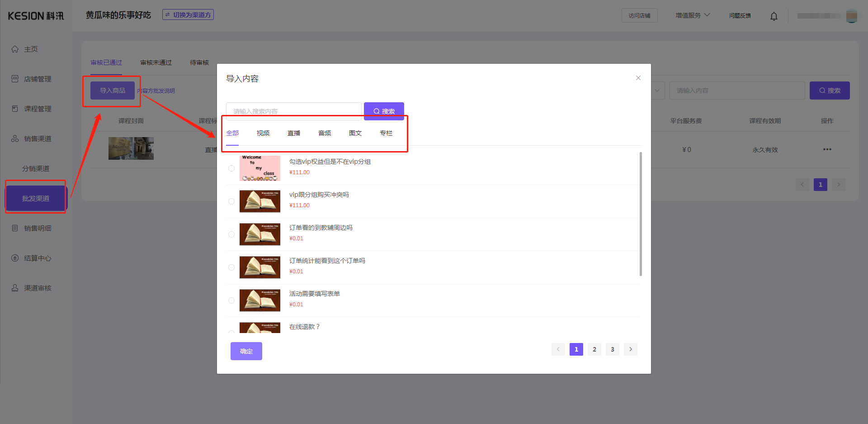The width and height of the screenshot is (868, 424).
Task: Confirm import with the 确定 button
Action: pos(246,351)
